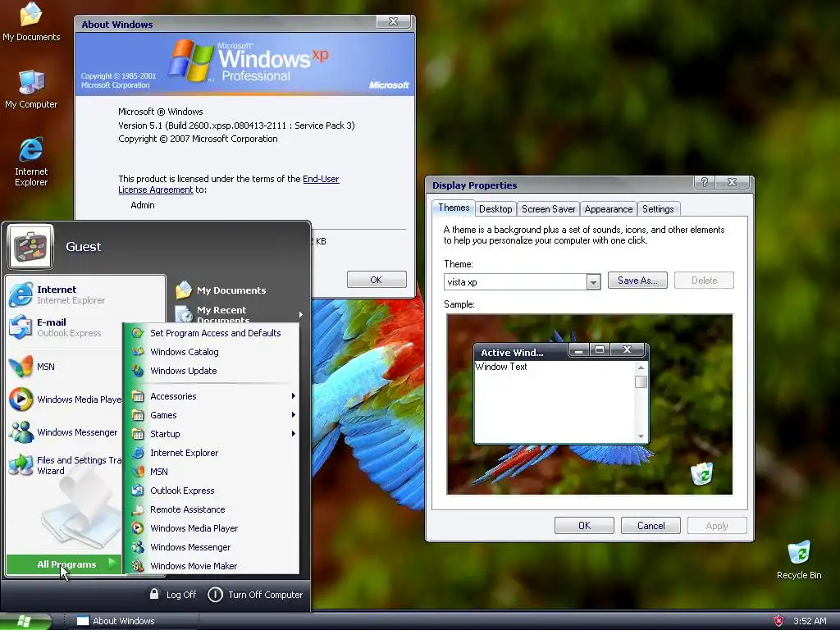Open the Theme dropdown arrow
840x630 pixels.
[593, 282]
